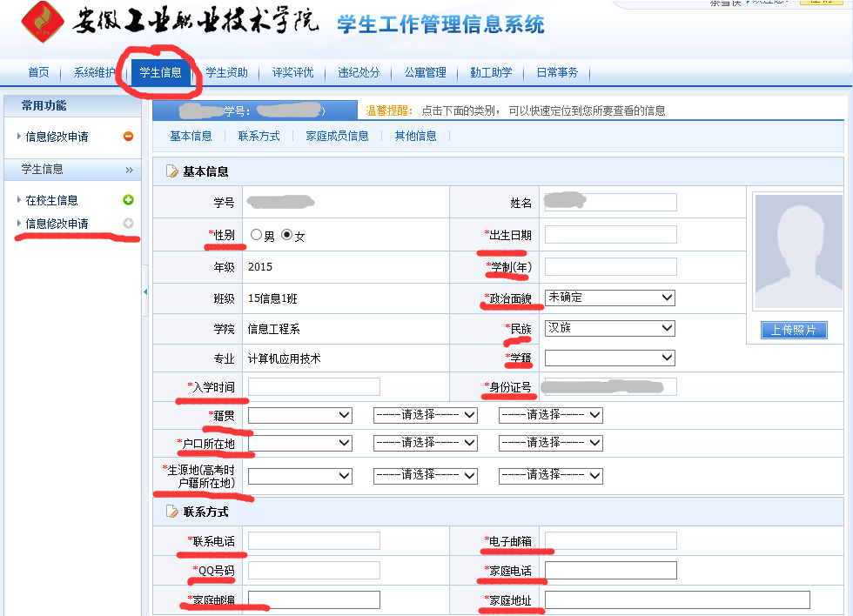Viewport: 853px width, 616px height.
Task: Open the first 籍贯 province dropdown
Action: point(299,416)
